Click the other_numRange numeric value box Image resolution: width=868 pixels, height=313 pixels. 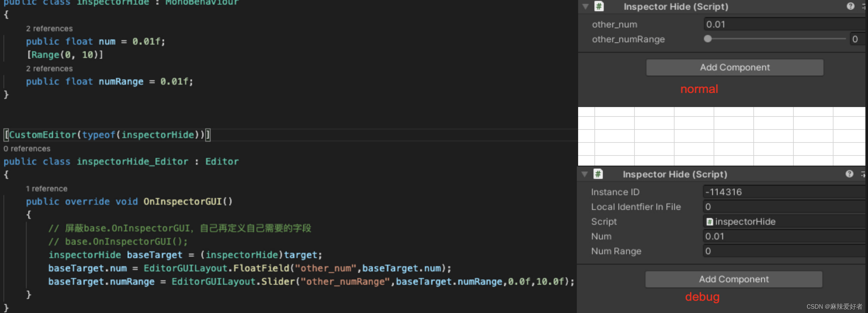(x=857, y=39)
